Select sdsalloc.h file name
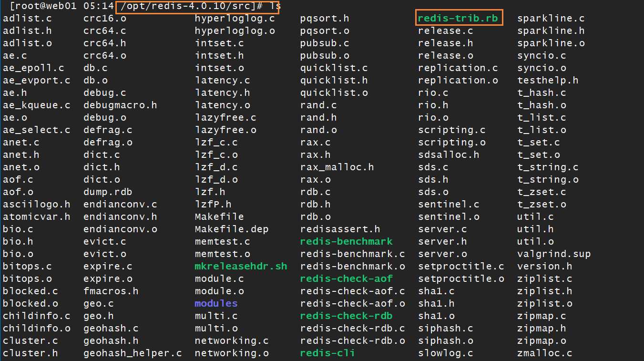The width and height of the screenshot is (644, 361). tap(449, 155)
